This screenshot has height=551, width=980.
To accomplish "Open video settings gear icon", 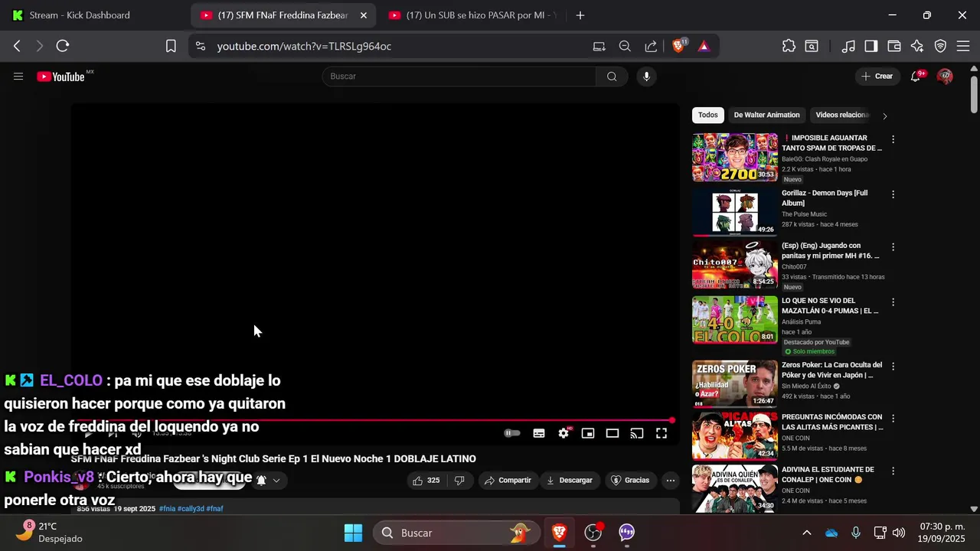I will coord(563,433).
